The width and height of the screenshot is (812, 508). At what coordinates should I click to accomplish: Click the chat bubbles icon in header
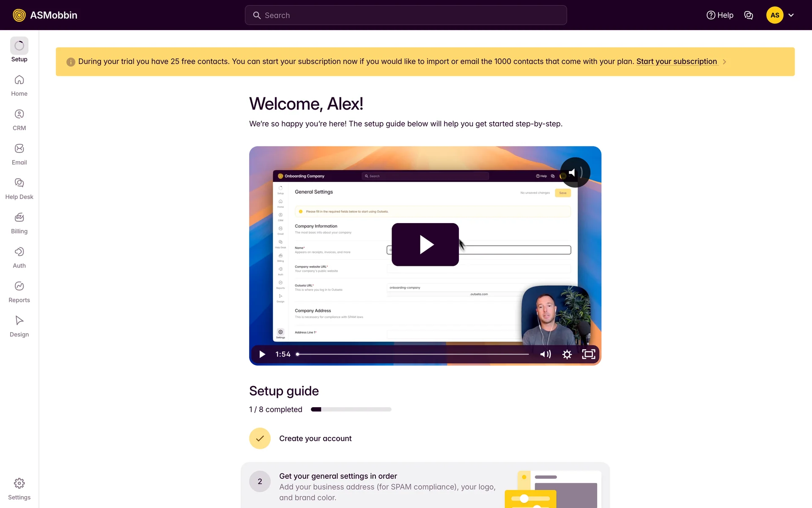click(x=749, y=15)
